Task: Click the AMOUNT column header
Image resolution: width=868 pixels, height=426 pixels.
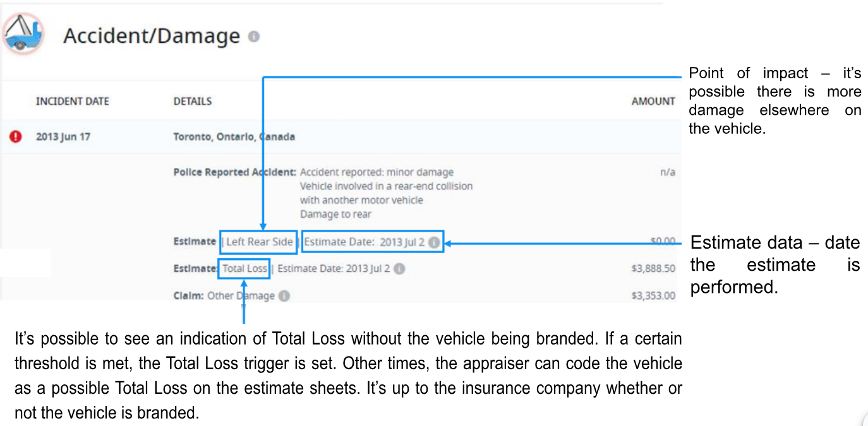Action: 653,101
